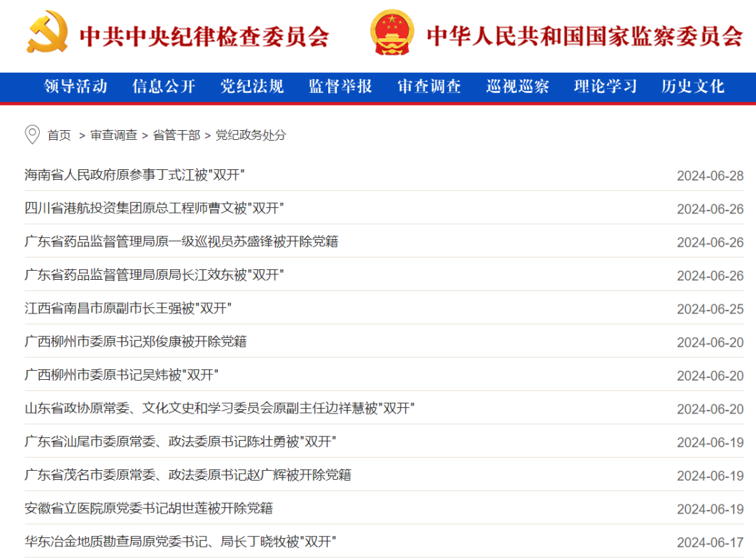Open article about 华东冶金地质勘查局丁晓牧
The width and height of the screenshot is (756, 559).
(181, 542)
